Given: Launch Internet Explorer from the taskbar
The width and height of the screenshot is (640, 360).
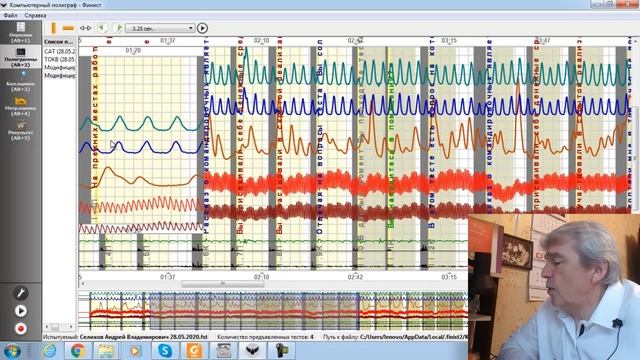Looking at the screenshot, I should 49,351.
